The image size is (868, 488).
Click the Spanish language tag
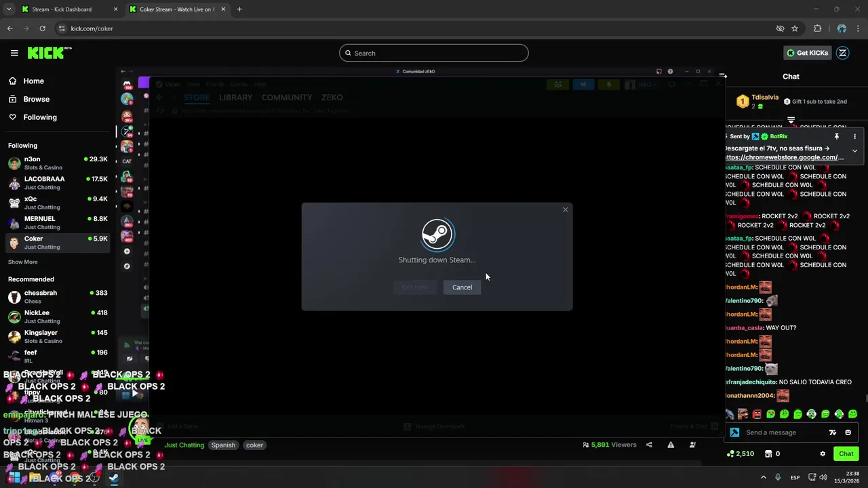click(223, 445)
